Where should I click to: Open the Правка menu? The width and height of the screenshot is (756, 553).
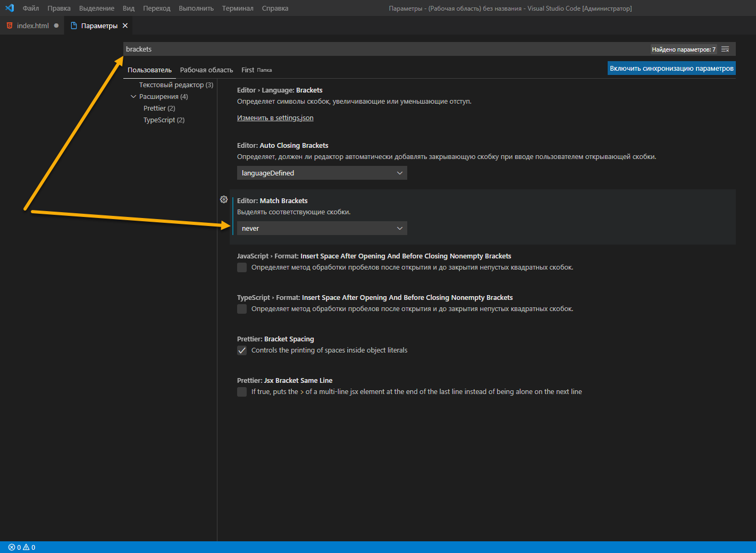click(59, 8)
